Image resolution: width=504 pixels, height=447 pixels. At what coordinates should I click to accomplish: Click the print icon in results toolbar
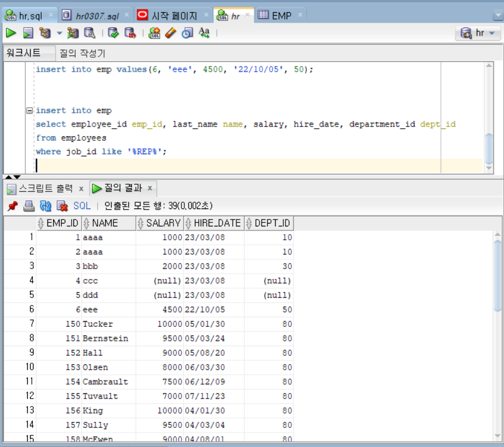pos(29,206)
